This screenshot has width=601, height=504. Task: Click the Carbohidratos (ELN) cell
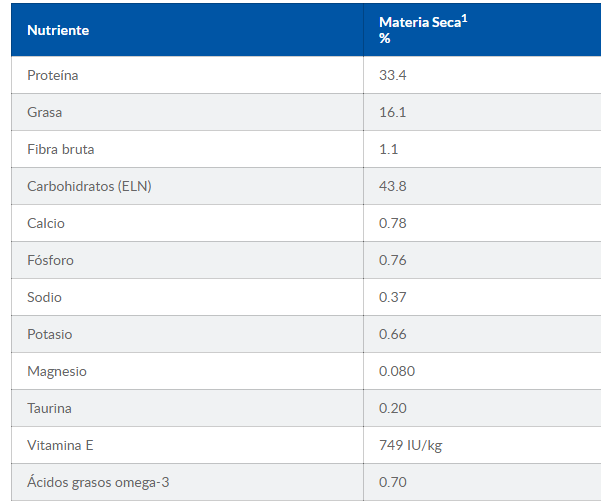pyautogui.click(x=90, y=186)
